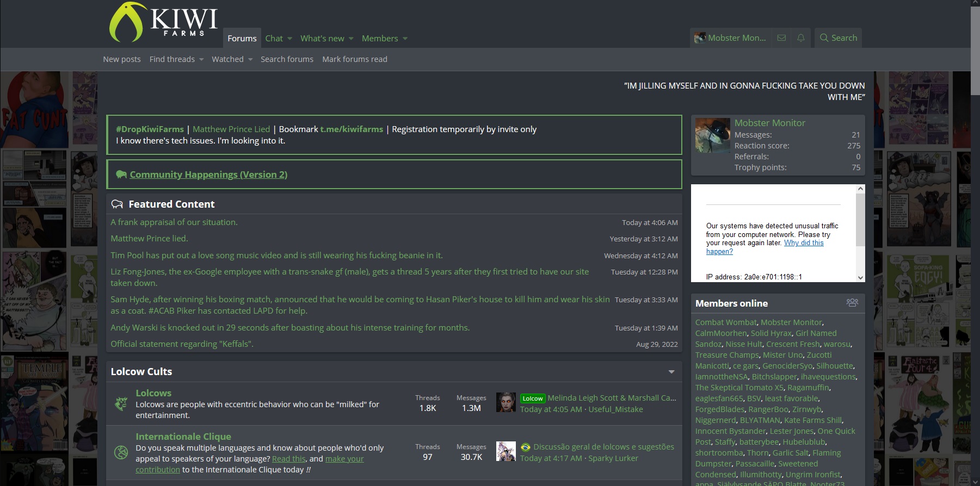Expand the Find threads dropdown arrow

coord(201,59)
